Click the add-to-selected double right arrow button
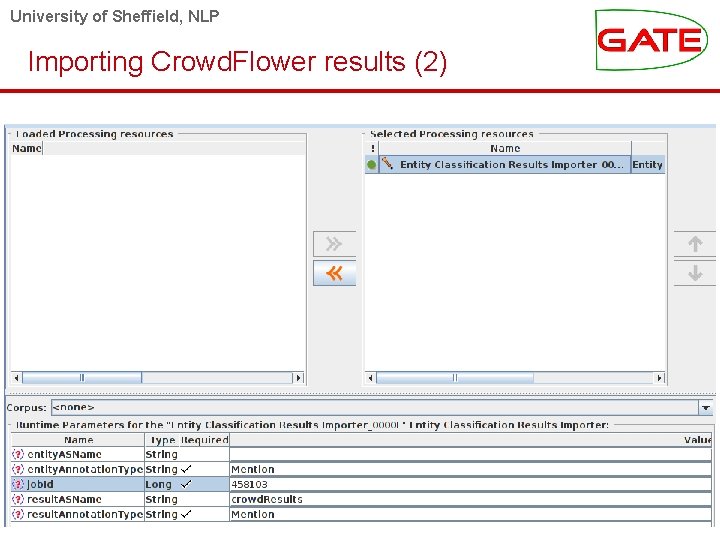Image resolution: width=720 pixels, height=540 pixels. [x=334, y=244]
